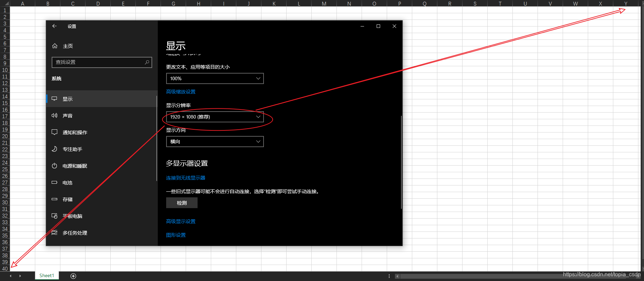Click the 检测 detect button
Image resolution: width=644 pixels, height=281 pixels.
click(182, 203)
